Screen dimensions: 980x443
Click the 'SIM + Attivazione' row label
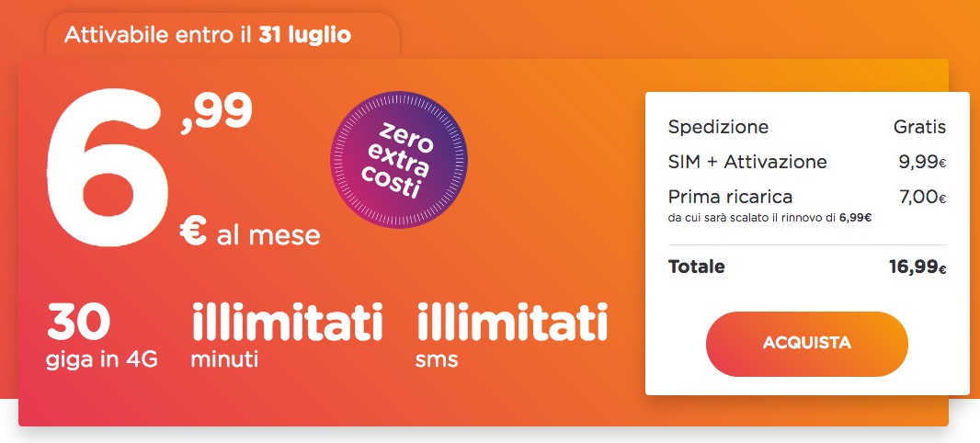click(747, 162)
